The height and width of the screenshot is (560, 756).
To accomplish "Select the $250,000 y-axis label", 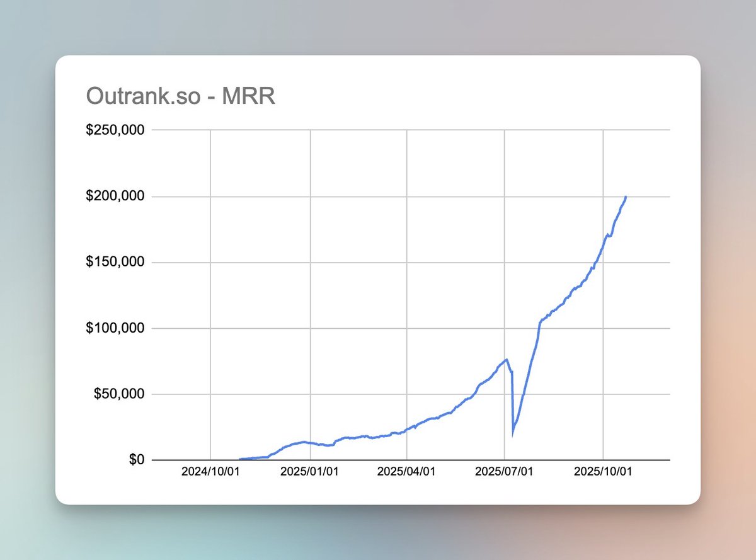I will 115,130.
